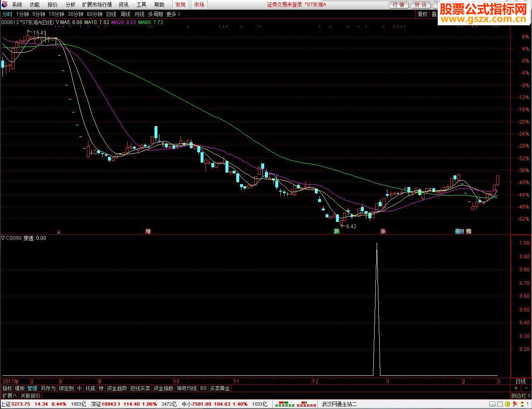Screen dimensions: 532x409
Task: Click the 跌 event marker
Action: [336, 231]
